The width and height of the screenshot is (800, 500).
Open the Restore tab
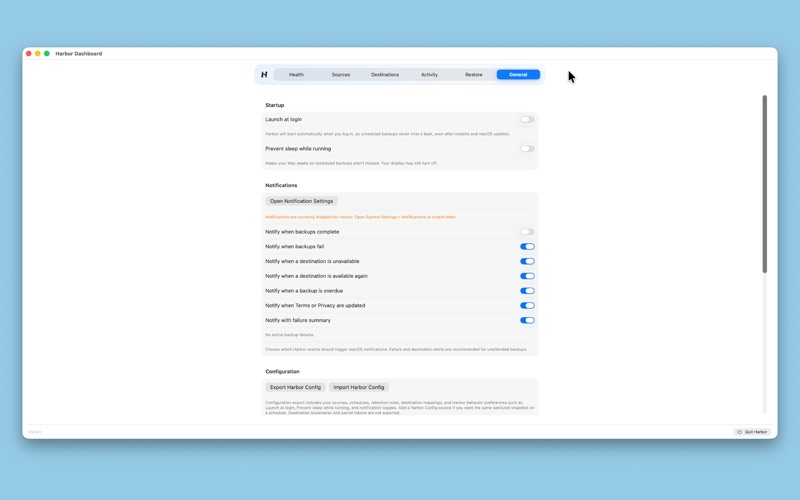pyautogui.click(x=473, y=74)
